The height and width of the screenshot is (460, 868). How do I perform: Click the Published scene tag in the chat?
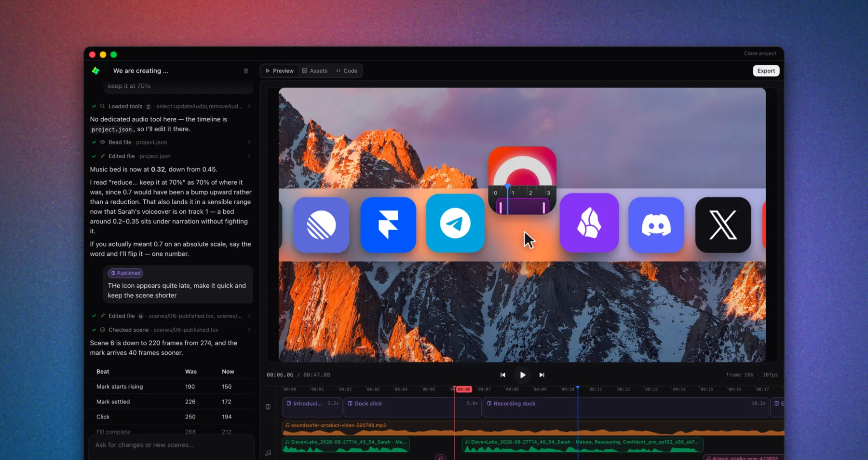click(125, 273)
